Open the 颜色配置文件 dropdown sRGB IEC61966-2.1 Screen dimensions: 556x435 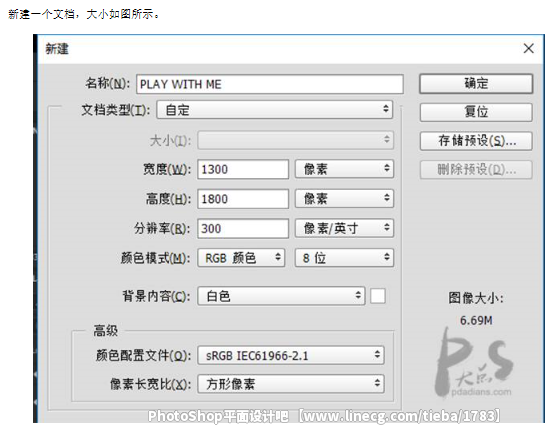point(291,355)
